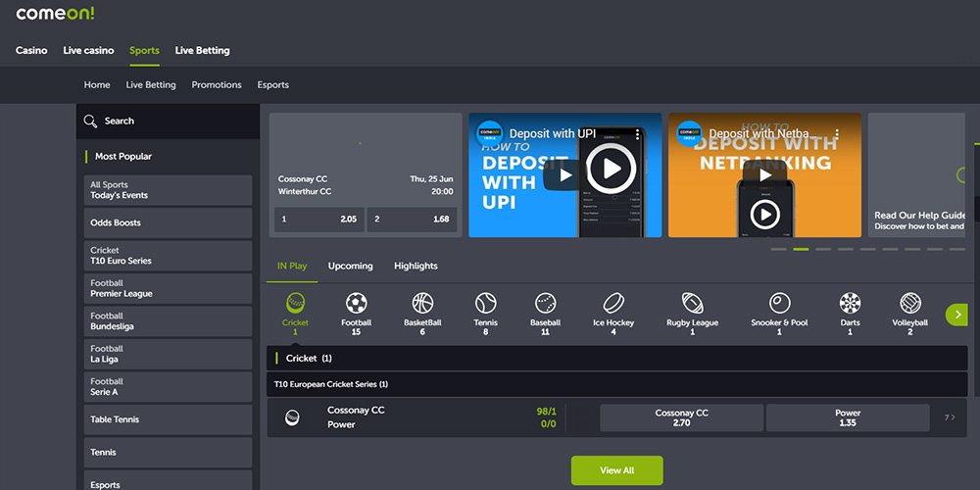Open Odds Boosts in the sidebar
Image resolution: width=980 pixels, height=490 pixels.
click(x=168, y=223)
